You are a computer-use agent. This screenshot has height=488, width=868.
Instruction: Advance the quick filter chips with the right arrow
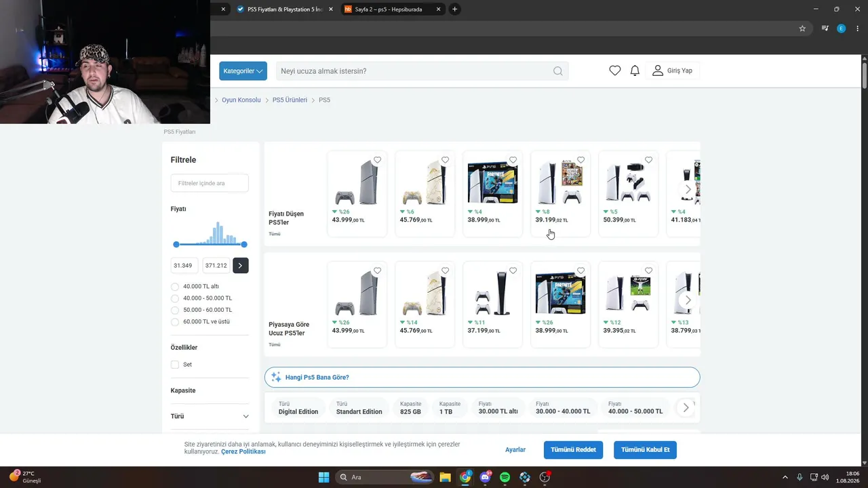[x=686, y=407]
